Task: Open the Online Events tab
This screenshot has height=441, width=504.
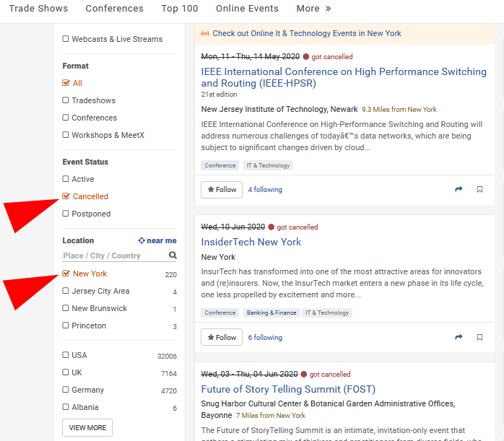Action: [x=247, y=9]
